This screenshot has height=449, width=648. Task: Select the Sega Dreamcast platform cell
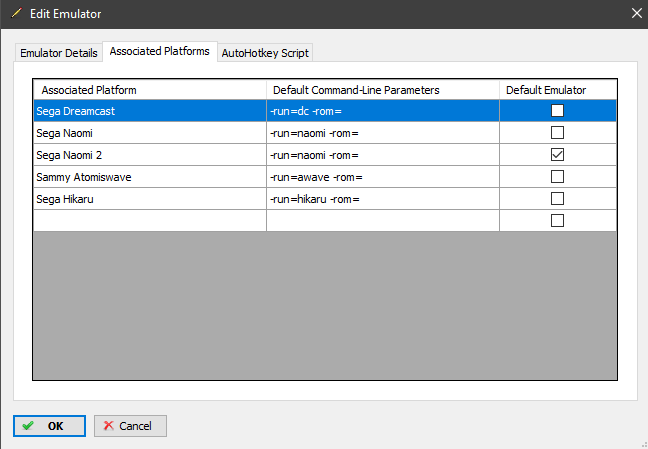pos(150,111)
